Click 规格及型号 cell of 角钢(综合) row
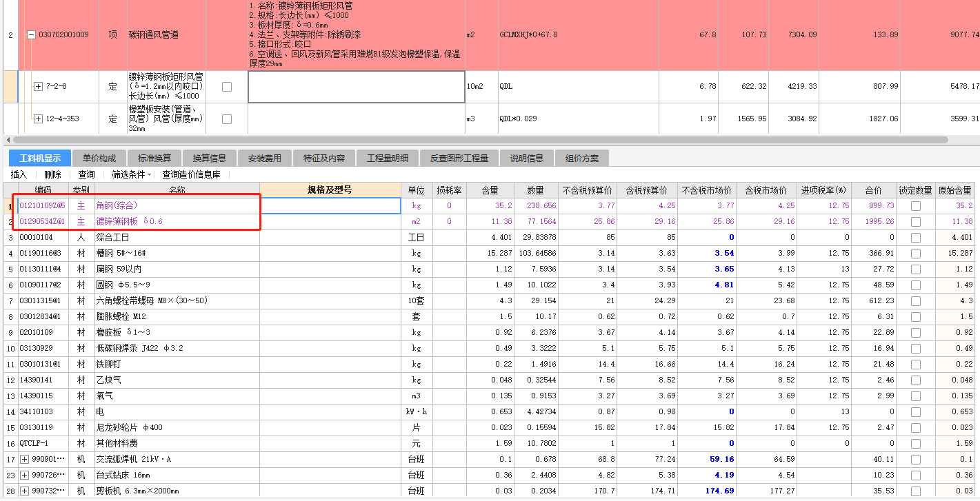Screen dimensions: 980x501 tap(330, 205)
